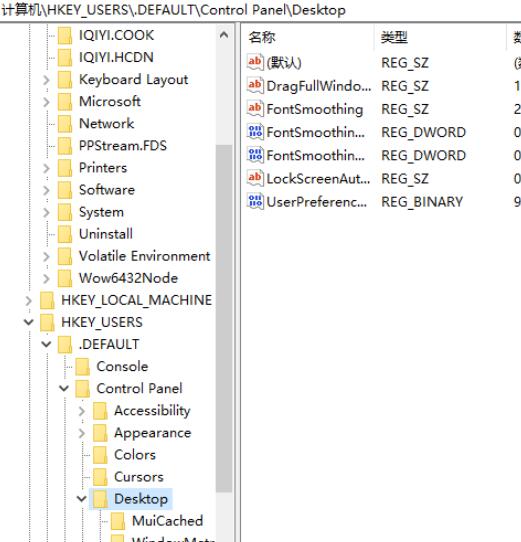Expand the HKEY_LOCAL_MACHINE hive
This screenshot has height=542, width=521.
[x=29, y=301]
